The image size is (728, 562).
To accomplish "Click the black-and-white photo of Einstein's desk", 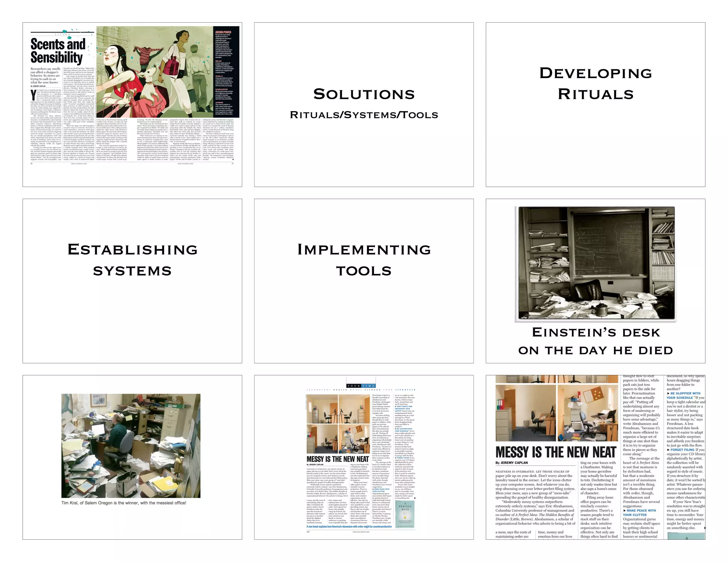I will coord(596,263).
